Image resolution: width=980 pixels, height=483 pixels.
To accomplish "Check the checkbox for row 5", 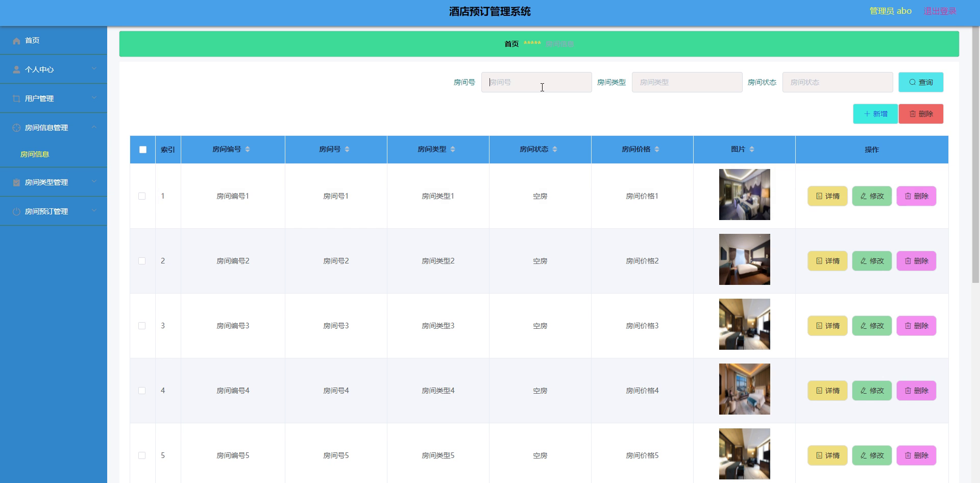I will (142, 455).
